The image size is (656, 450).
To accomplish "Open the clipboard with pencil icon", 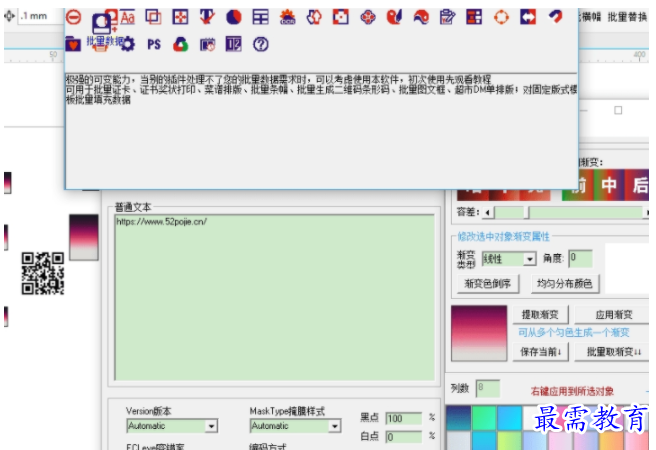I will [x=448, y=17].
